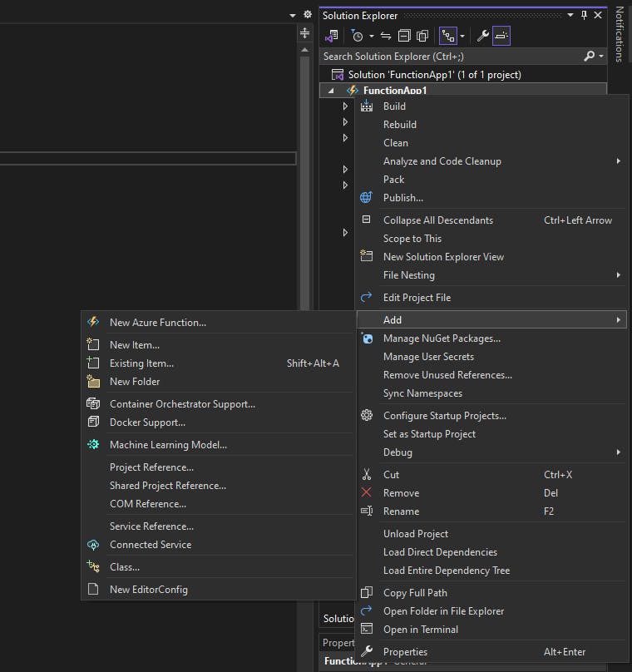Click the Pending Changes Filter clock icon
The height and width of the screenshot is (672, 632).
357,36
